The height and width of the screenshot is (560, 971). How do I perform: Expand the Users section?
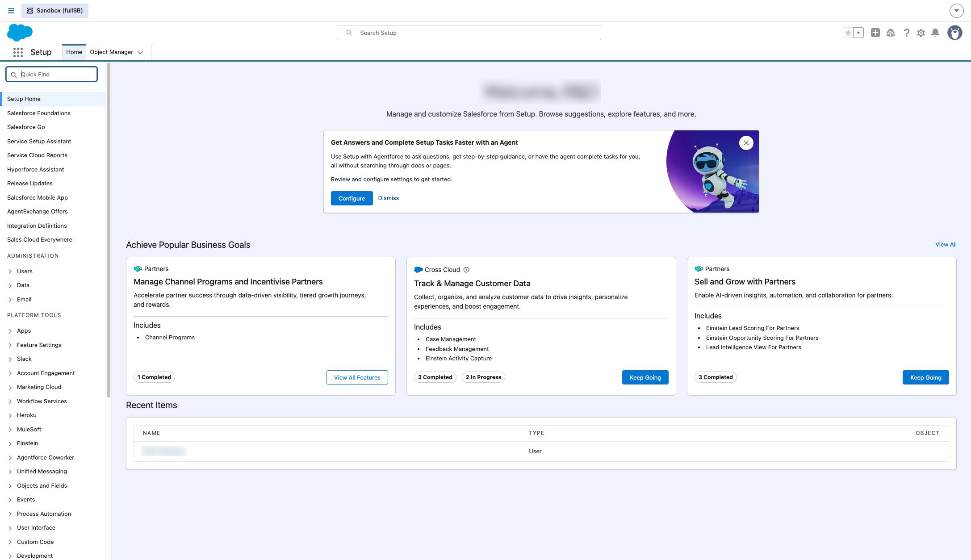[10, 272]
